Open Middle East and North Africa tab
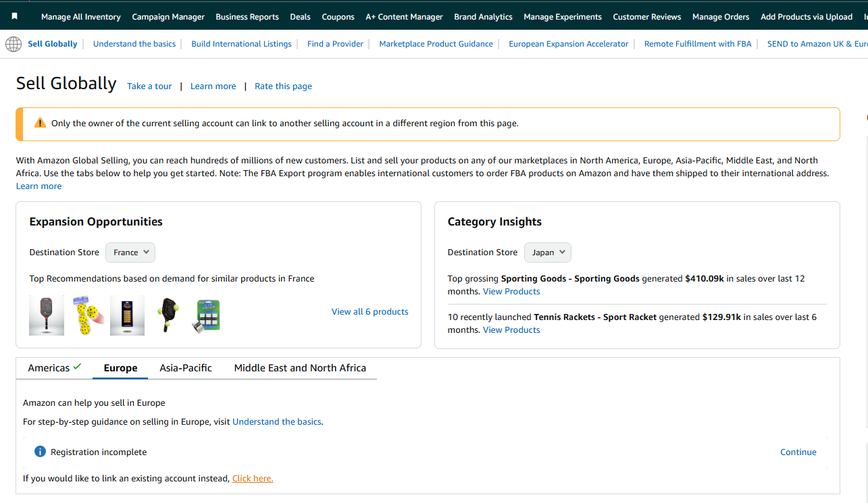Screen dimensions: 868x503 [300, 368]
